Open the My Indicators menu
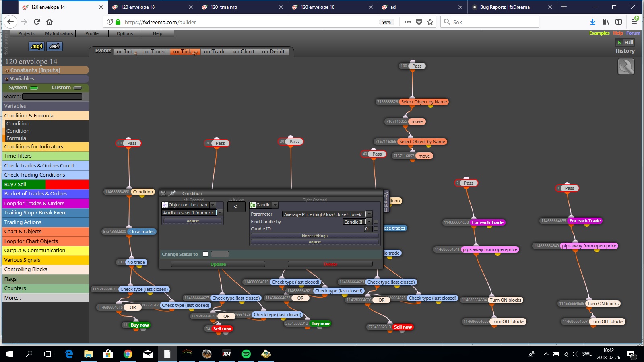 (x=59, y=33)
